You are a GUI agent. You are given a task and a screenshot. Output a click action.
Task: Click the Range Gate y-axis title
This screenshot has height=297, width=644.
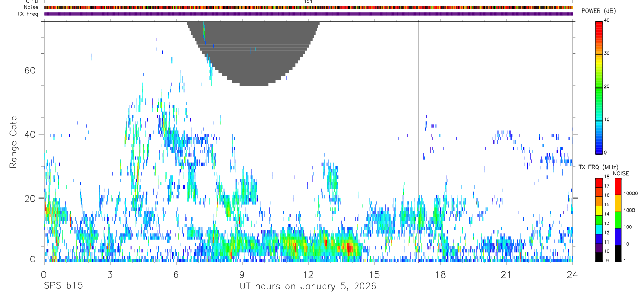tap(13, 142)
